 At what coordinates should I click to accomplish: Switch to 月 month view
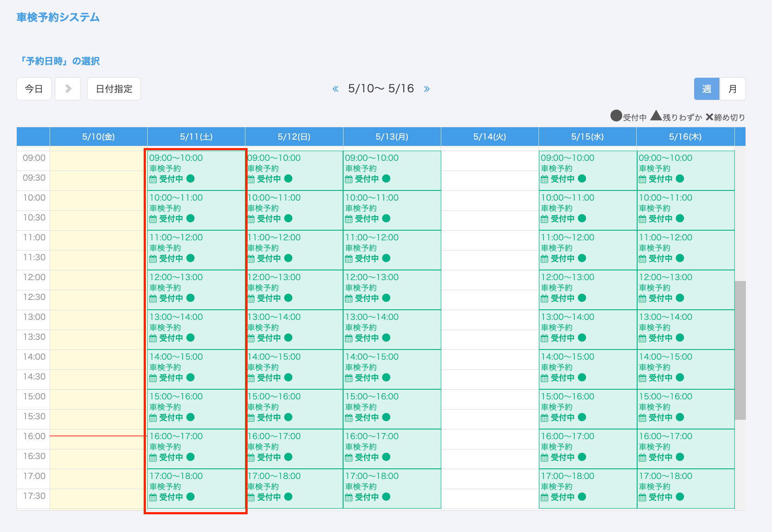click(732, 89)
